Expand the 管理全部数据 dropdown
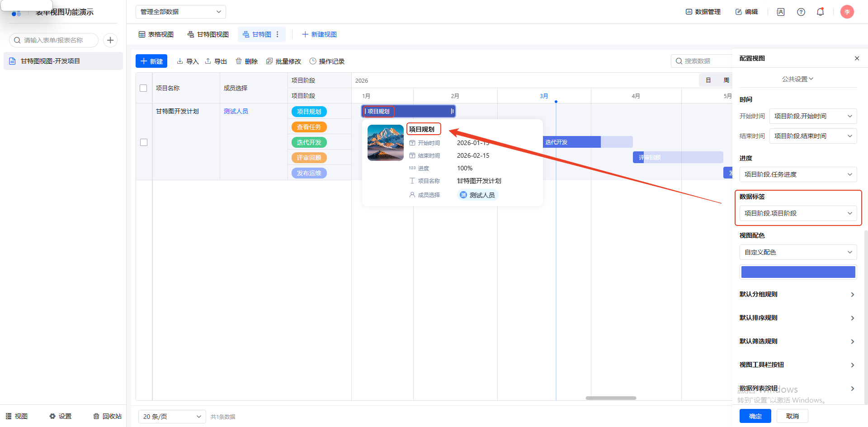This screenshot has height=427, width=868. coord(180,12)
